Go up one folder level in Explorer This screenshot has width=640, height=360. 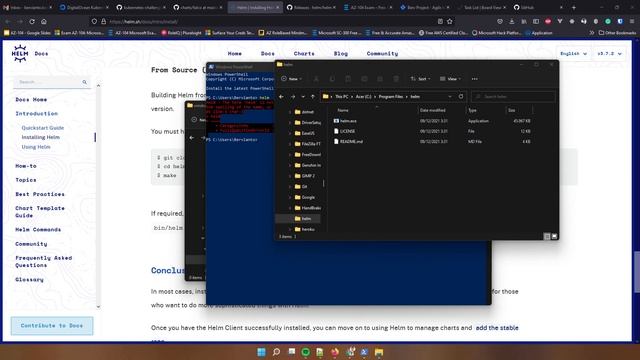pyautogui.click(x=313, y=97)
